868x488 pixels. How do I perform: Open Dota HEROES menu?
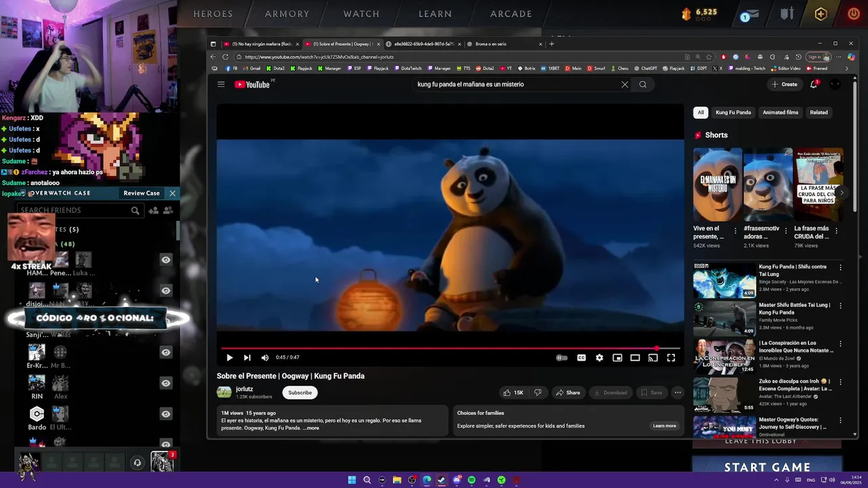pyautogui.click(x=213, y=14)
